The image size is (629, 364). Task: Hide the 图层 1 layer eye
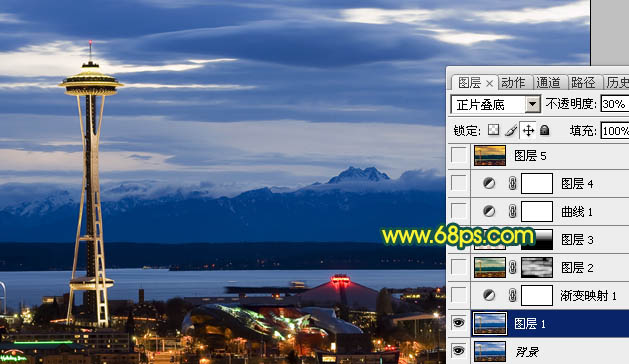[458, 323]
